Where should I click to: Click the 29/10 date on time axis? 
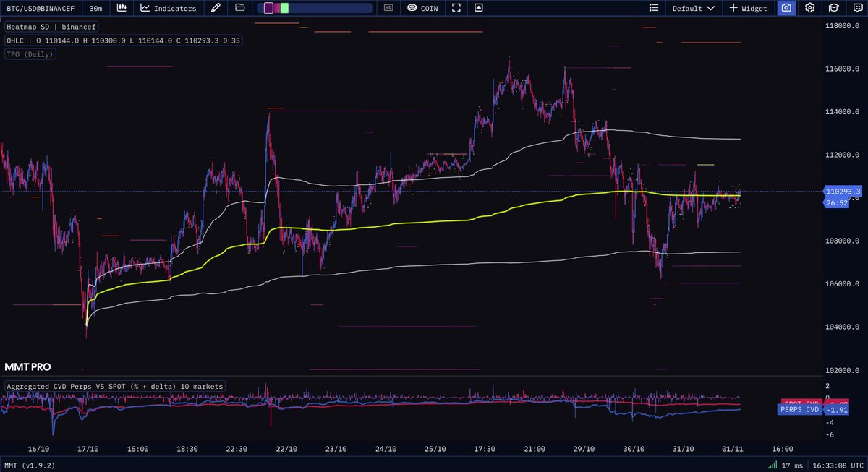[x=584, y=449]
